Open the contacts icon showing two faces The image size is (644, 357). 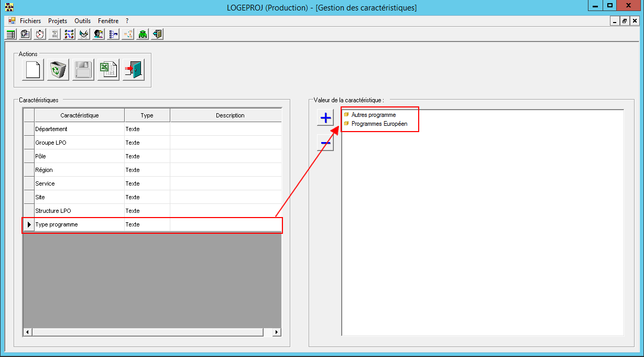point(98,34)
